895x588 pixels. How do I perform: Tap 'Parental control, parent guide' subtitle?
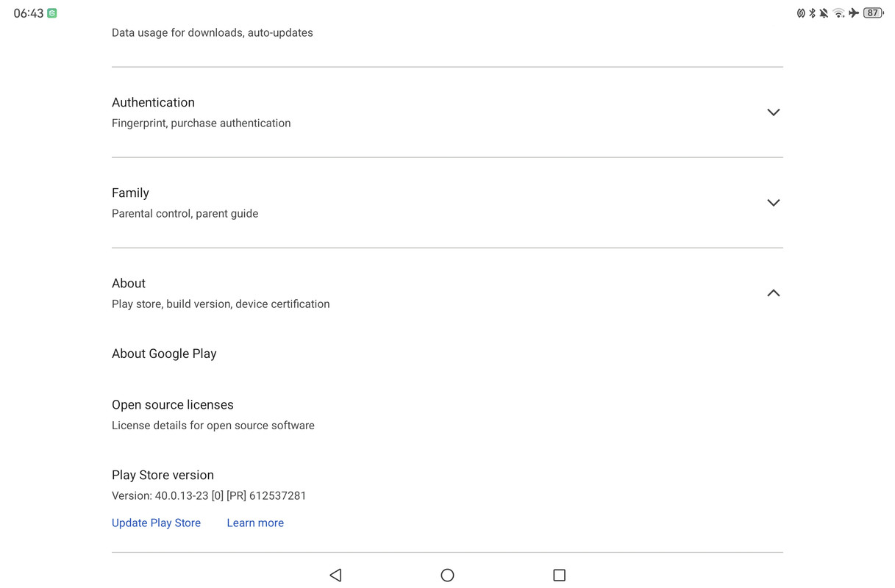(x=185, y=213)
